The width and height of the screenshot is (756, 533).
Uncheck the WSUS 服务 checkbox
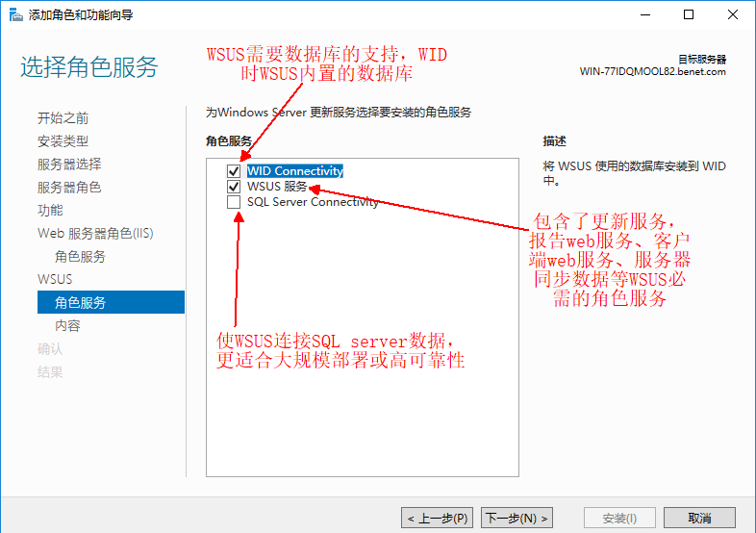(x=234, y=187)
